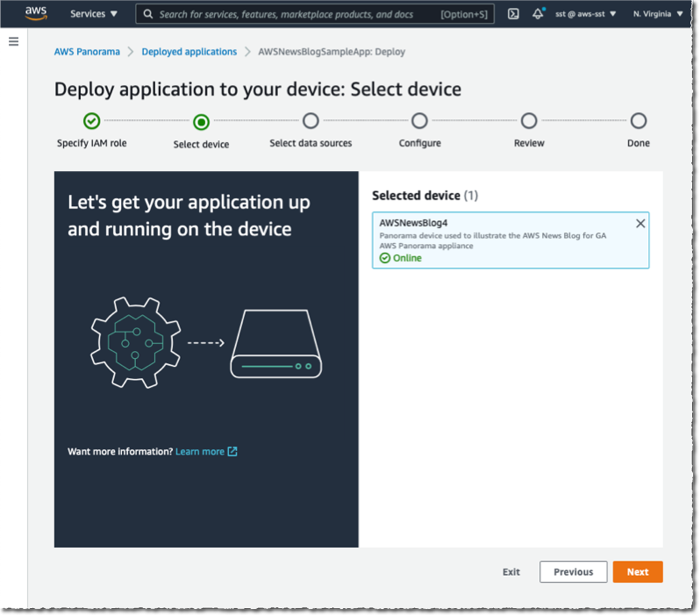This screenshot has width=700, height=616.
Task: Go to Deployed applications breadcrumb
Action: (189, 52)
